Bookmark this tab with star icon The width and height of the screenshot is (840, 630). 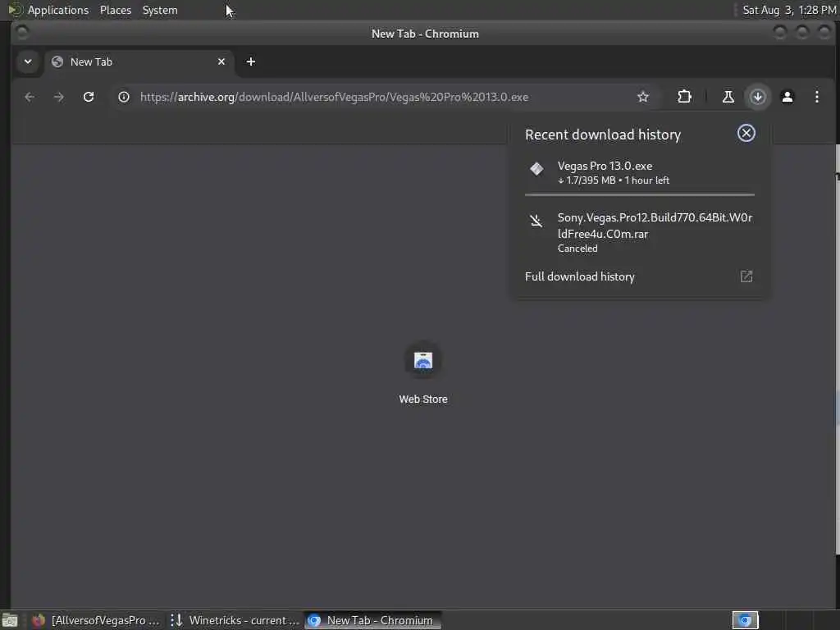[x=643, y=97]
